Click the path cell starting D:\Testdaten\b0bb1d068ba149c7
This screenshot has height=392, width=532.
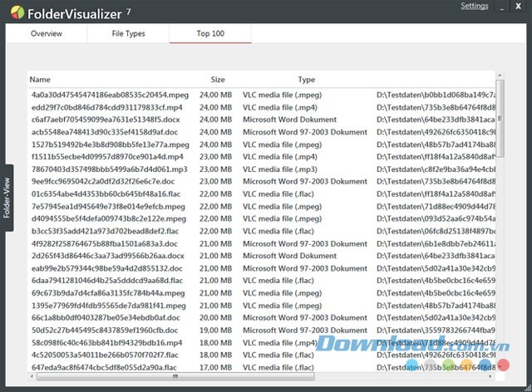coord(435,95)
